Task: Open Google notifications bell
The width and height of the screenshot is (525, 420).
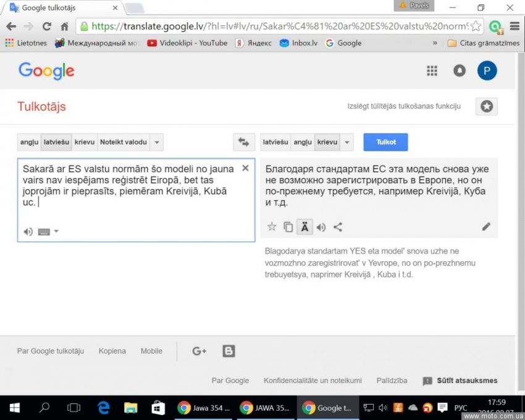Action: coord(460,70)
